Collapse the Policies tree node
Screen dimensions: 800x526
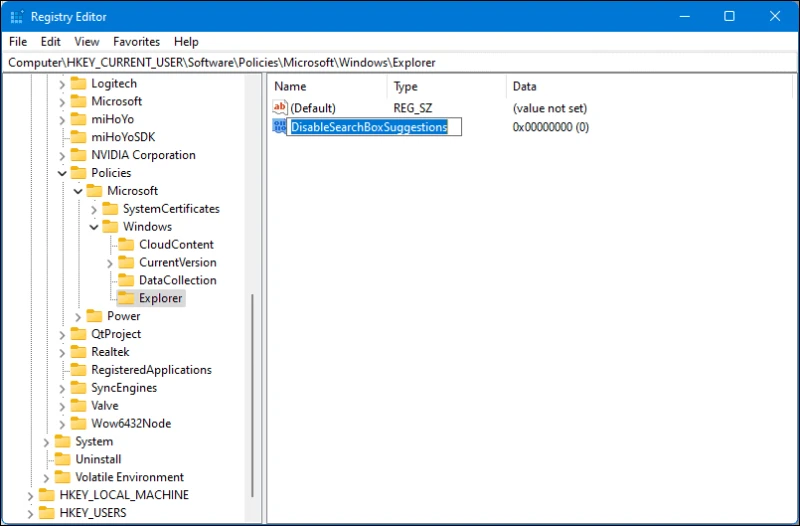coord(62,173)
